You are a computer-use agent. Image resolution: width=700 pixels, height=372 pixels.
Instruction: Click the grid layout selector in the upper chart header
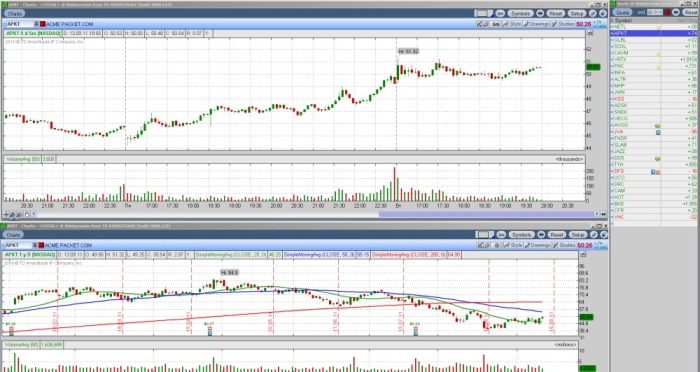pyautogui.click(x=483, y=13)
